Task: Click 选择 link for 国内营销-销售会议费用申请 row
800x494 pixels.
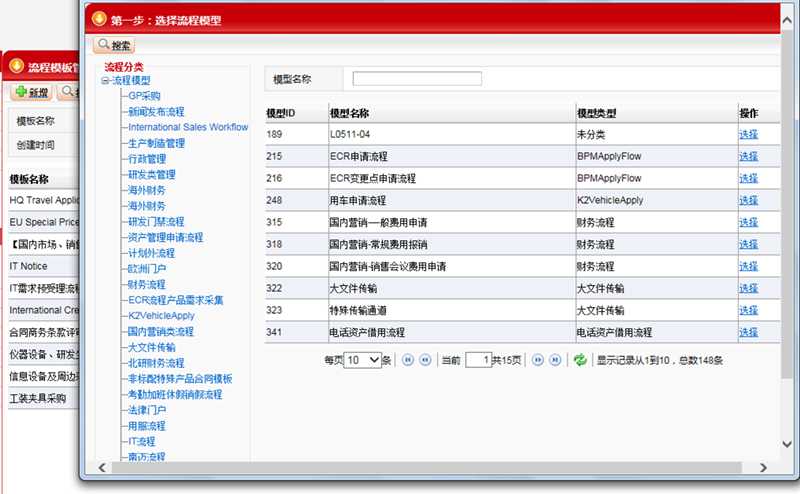Action: pyautogui.click(x=748, y=266)
